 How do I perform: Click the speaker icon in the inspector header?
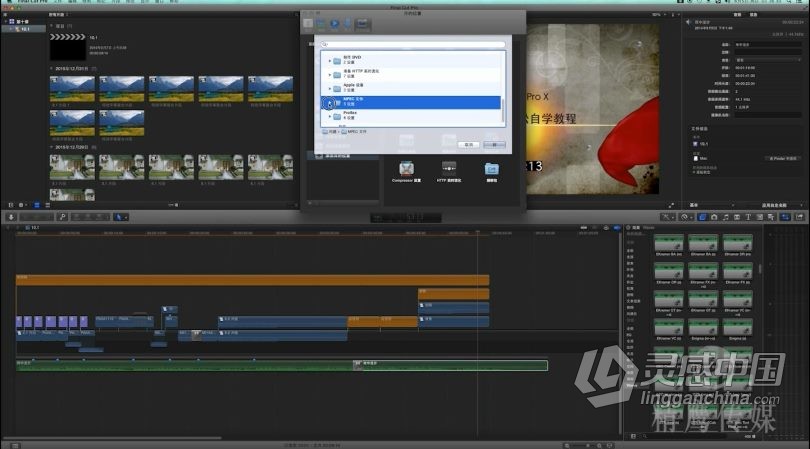point(688,22)
